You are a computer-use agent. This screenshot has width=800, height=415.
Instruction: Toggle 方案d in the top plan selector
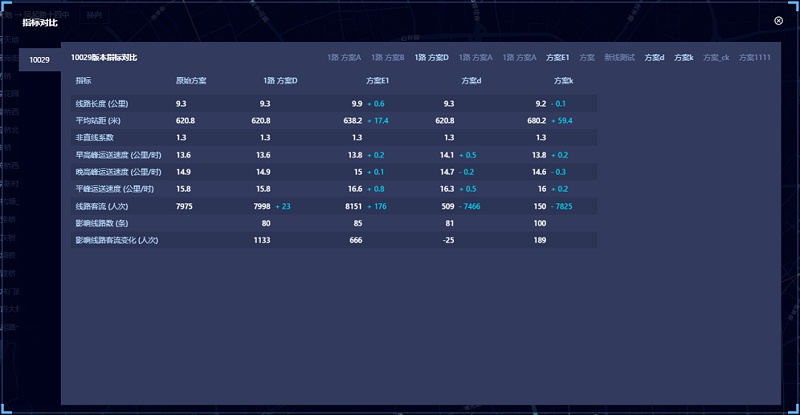[654, 57]
